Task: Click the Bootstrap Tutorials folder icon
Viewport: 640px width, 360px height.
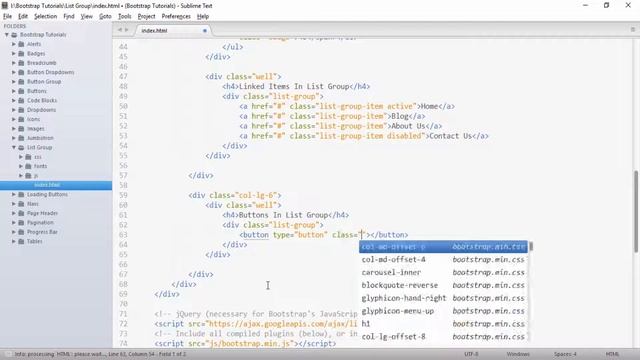Action: pyautogui.click(x=14, y=35)
